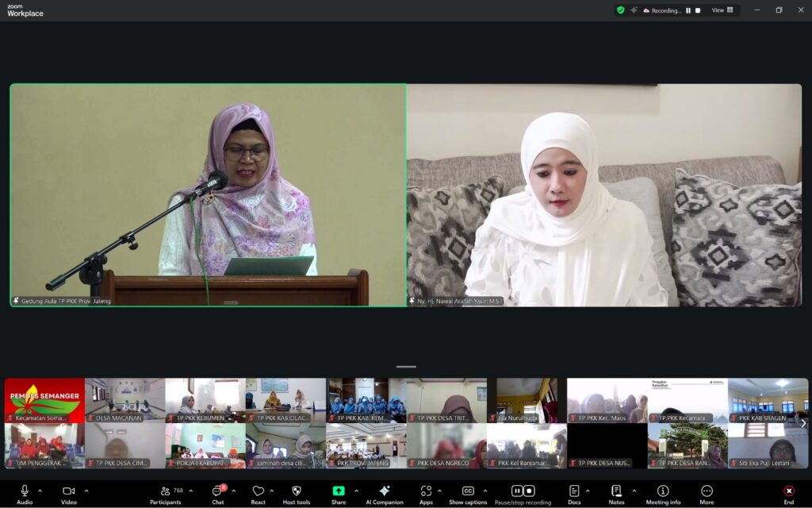Expand audio options arrow next to Audio
This screenshot has height=508, width=812.
click(40, 491)
